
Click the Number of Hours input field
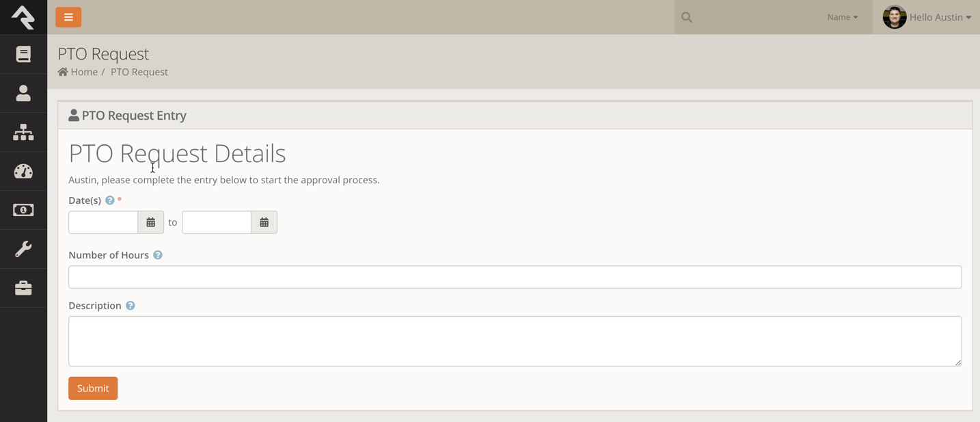(515, 277)
